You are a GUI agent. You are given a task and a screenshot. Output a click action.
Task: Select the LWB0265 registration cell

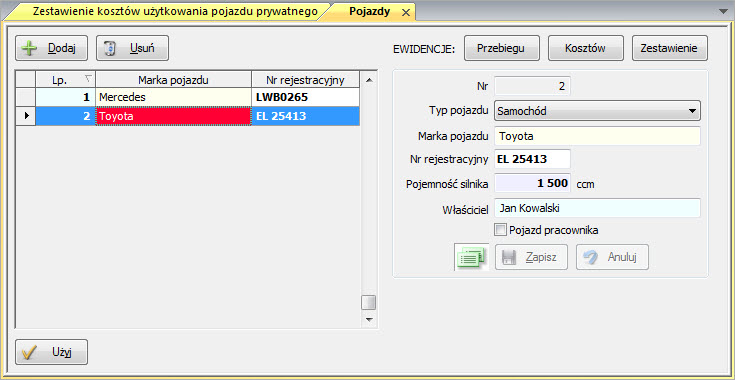[306, 97]
